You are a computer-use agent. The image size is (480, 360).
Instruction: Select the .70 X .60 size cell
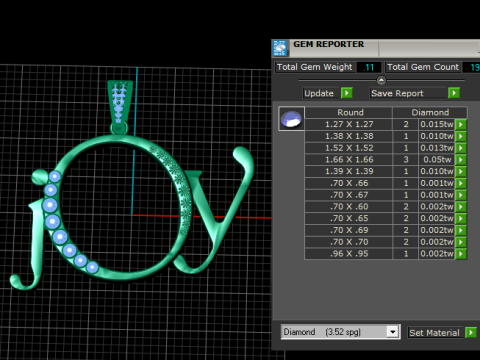coord(349,207)
